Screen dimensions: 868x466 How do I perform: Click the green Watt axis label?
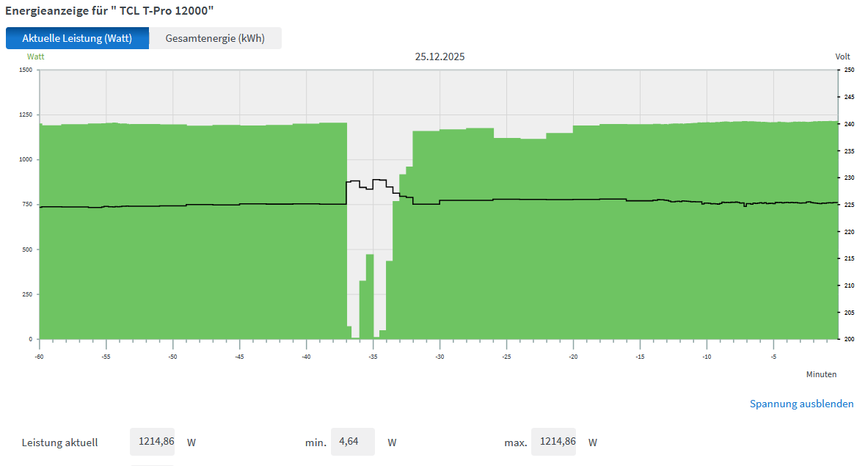(x=36, y=57)
